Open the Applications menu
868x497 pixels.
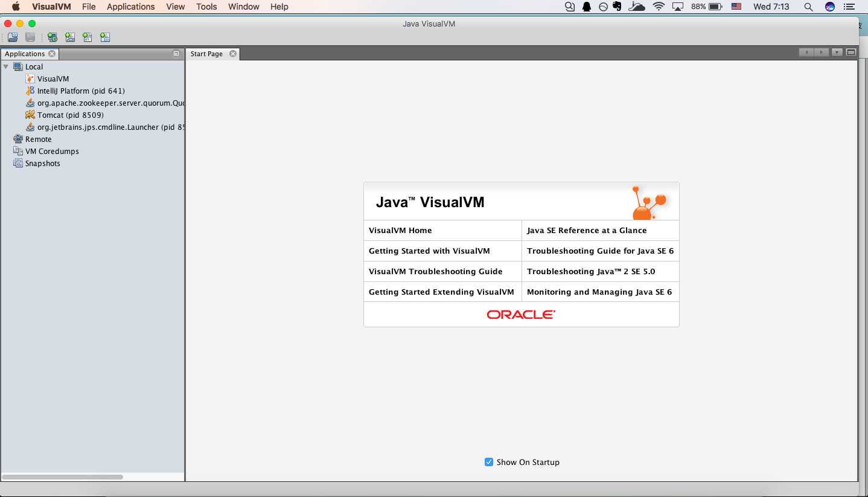click(x=131, y=7)
